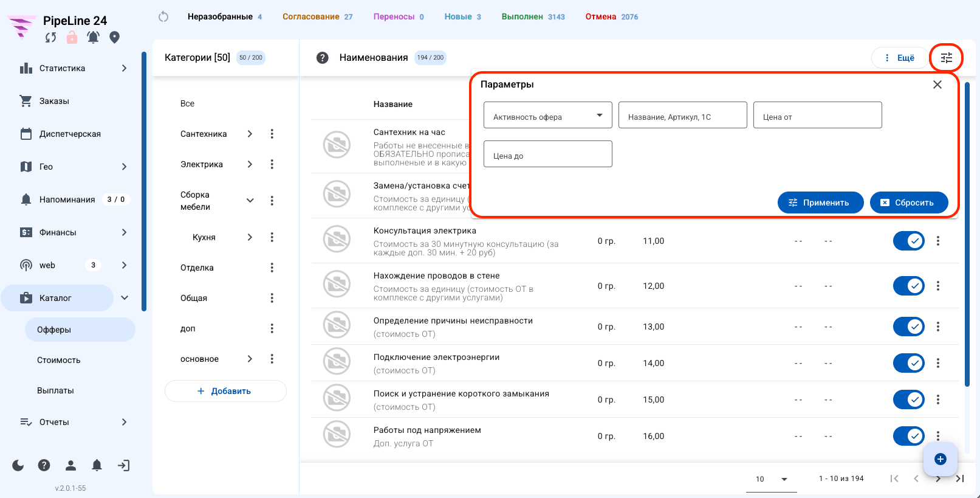980x498 pixels.
Task: Click the Сбросить button
Action: 909,202
